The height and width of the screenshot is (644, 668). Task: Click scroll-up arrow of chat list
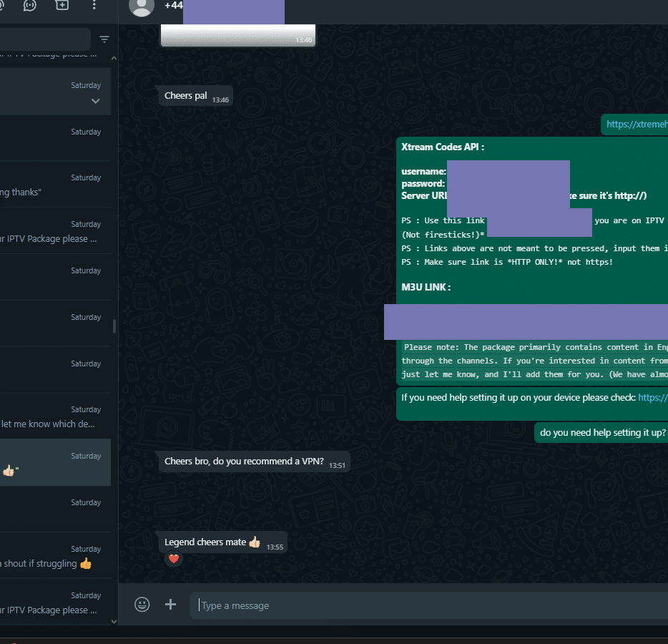click(114, 58)
